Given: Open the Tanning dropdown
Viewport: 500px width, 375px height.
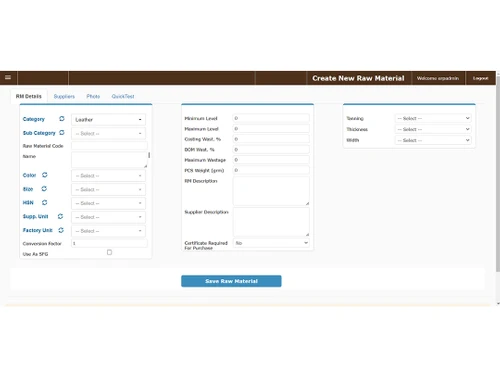Looking at the screenshot, I should click(x=433, y=118).
